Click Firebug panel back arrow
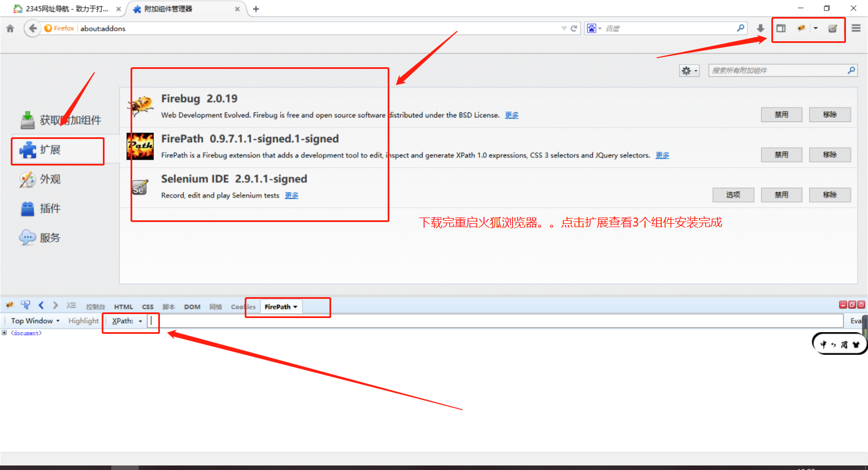The width and height of the screenshot is (868, 470). [41, 305]
